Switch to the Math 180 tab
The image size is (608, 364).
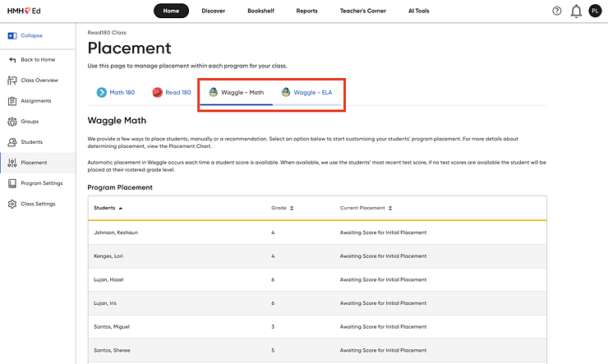tap(116, 92)
